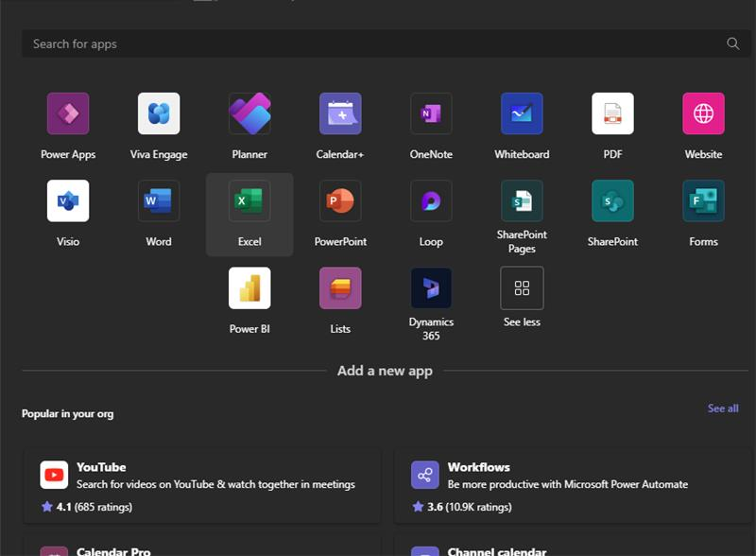756x556 pixels.
Task: Click the search magnifier icon
Action: point(733,43)
